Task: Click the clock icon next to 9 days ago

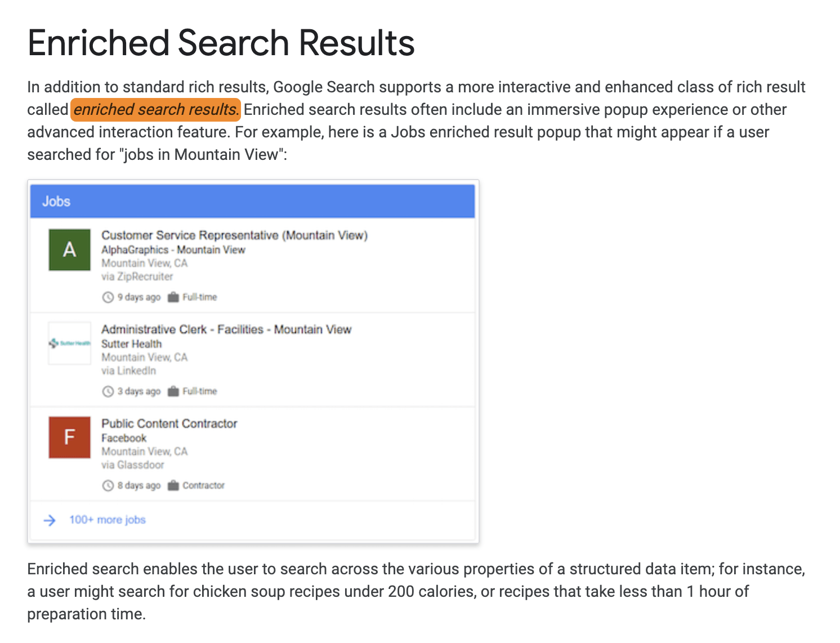Action: click(x=108, y=297)
